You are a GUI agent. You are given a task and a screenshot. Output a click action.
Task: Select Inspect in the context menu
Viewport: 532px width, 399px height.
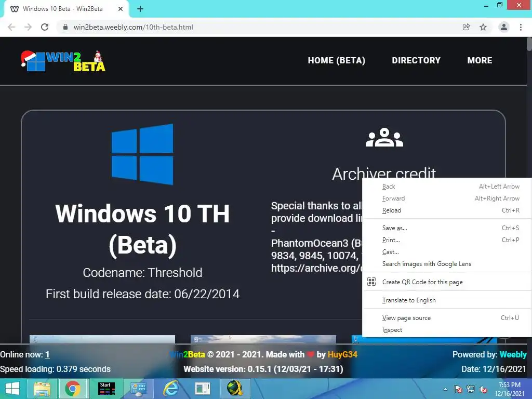pyautogui.click(x=447, y=329)
